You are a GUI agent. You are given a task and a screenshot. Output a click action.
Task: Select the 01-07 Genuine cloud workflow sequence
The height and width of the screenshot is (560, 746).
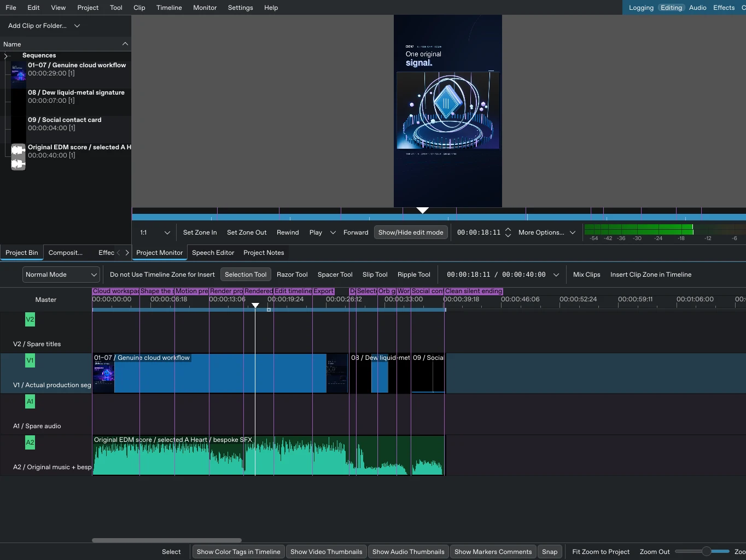(77, 69)
